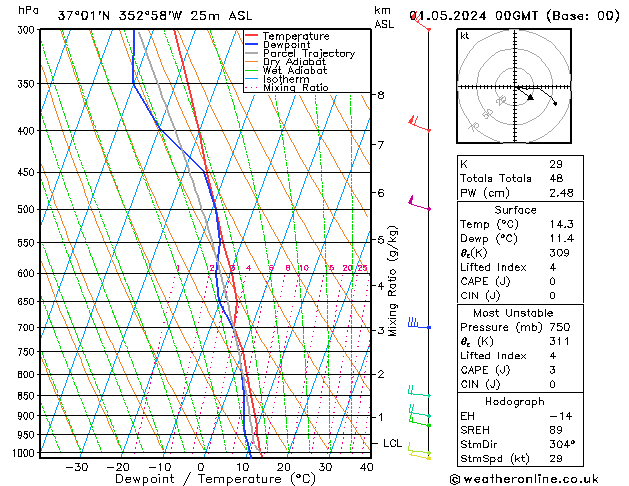Image resolution: width=629 pixels, height=486 pixels.
Task: Click the Wet Adiabat legend entry
Action: pyautogui.click(x=294, y=71)
